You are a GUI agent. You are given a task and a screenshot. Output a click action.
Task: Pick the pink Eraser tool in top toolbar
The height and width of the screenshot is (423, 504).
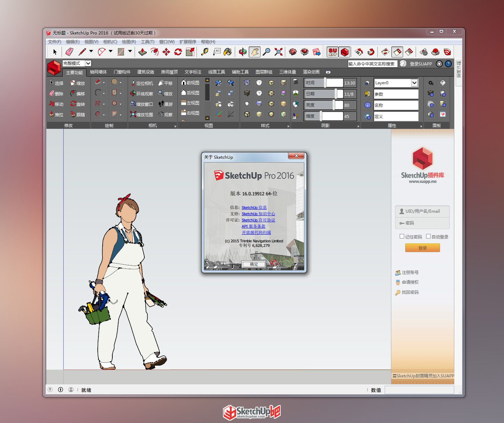tap(69, 52)
